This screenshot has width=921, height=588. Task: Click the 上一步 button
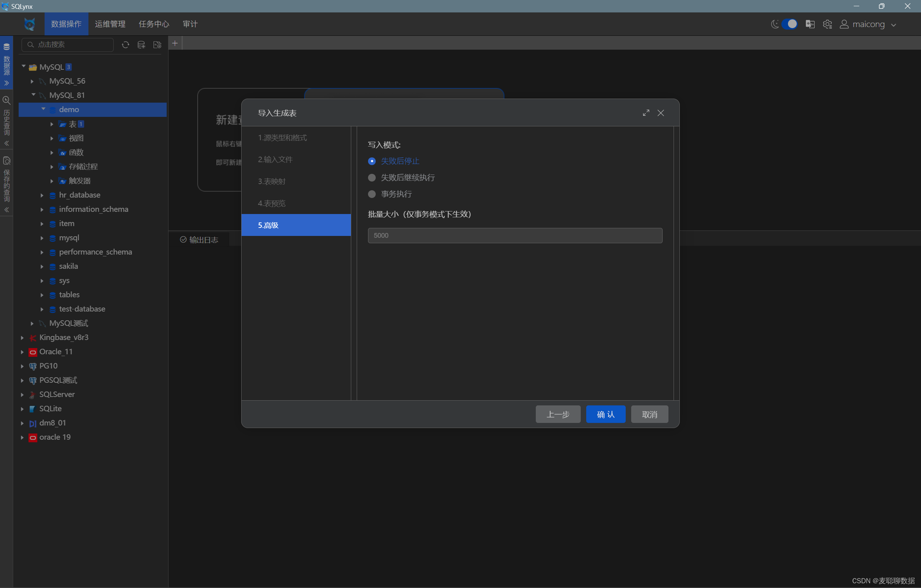[x=558, y=415]
